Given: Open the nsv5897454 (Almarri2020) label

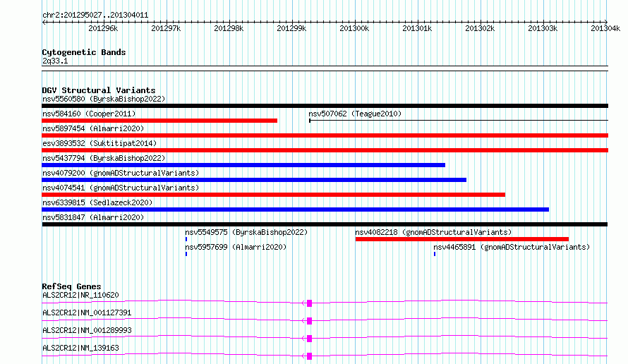Looking at the screenshot, I should coord(93,128).
